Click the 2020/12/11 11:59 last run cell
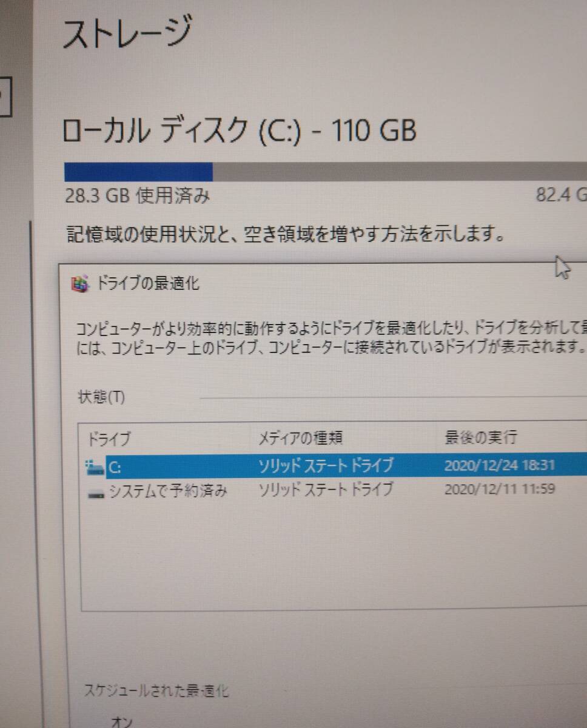Viewport: 587px width, 728px height. [500, 488]
